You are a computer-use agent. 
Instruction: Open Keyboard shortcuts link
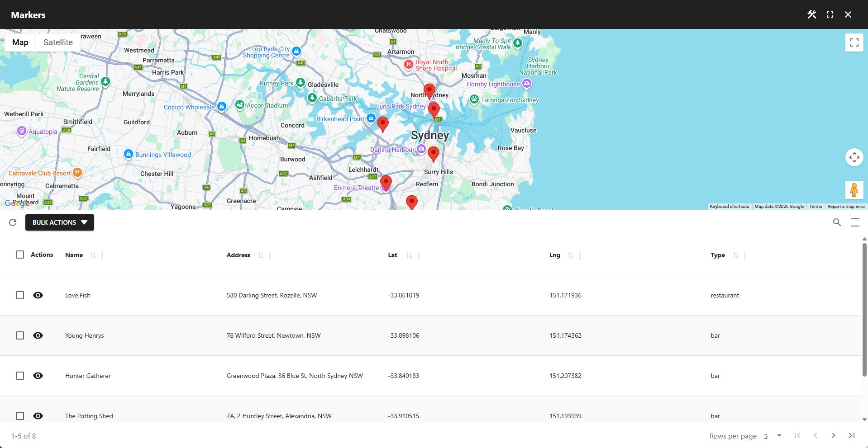729,207
